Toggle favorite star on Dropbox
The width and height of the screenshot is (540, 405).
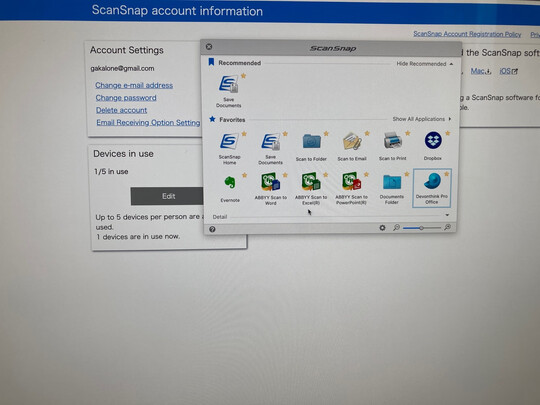(x=448, y=133)
